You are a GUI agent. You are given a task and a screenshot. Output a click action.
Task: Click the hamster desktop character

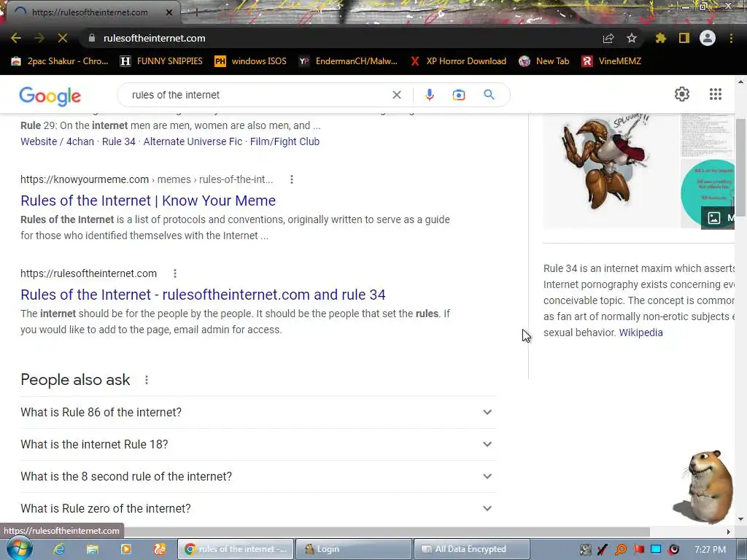(705, 487)
